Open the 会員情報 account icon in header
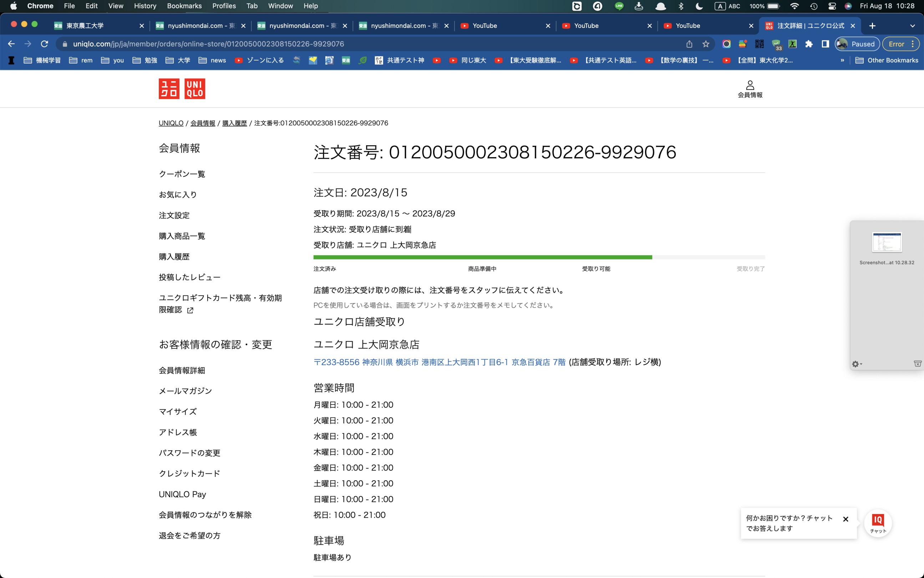The height and width of the screenshot is (578, 924). pyautogui.click(x=750, y=90)
